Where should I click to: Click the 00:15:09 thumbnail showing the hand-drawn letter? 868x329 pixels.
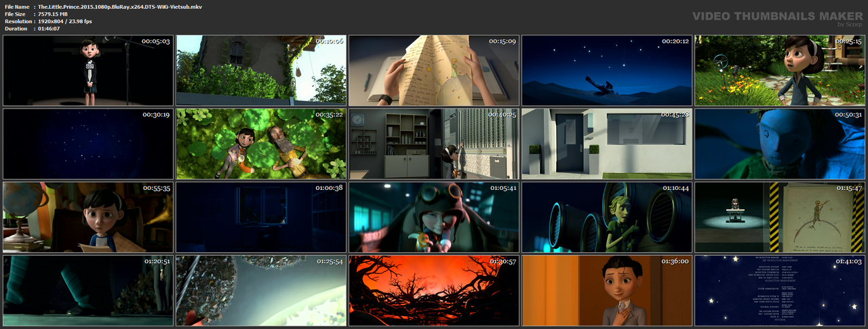click(434, 71)
